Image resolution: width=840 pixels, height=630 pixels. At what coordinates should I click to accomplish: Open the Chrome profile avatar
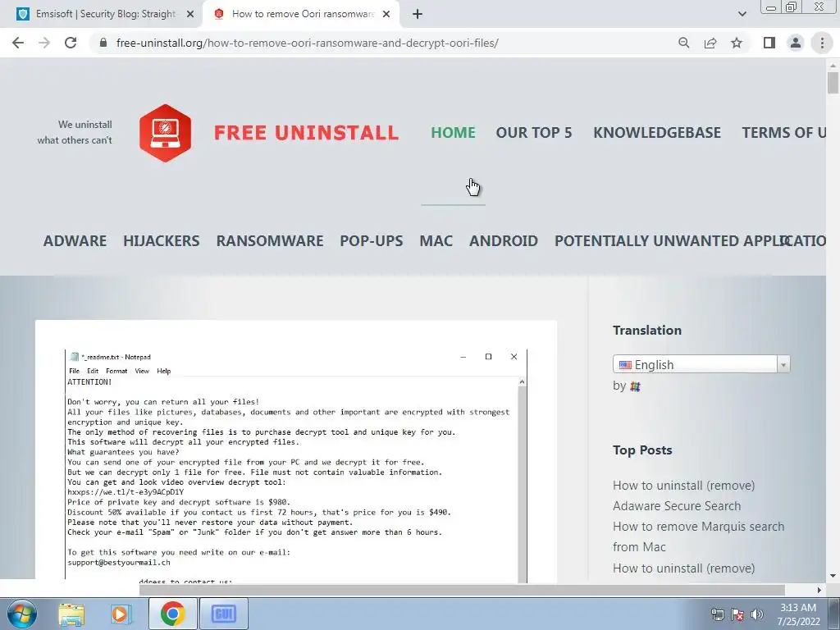tap(796, 43)
